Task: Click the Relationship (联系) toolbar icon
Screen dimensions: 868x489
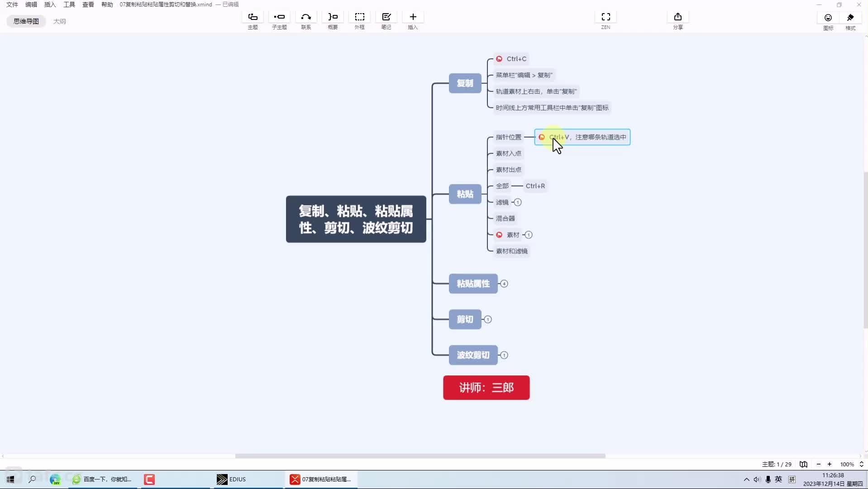Action: [x=306, y=17]
